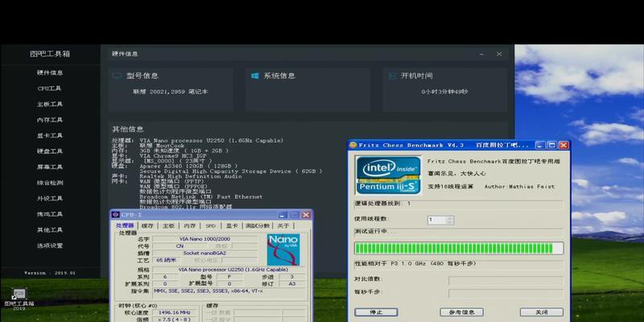Click the CPU-Z name value 'VIA Nano 1000/2000'
The image size is (644, 322).
coord(205,238)
